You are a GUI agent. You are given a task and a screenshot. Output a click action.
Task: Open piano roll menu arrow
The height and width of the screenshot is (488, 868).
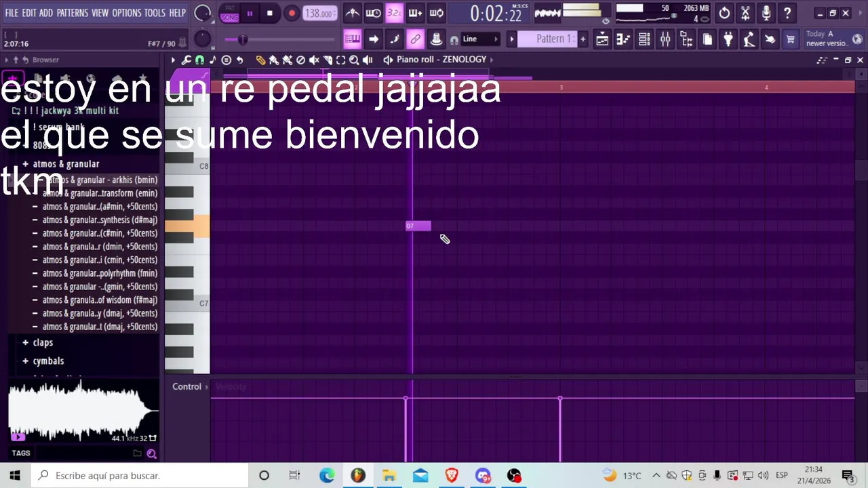click(x=173, y=60)
